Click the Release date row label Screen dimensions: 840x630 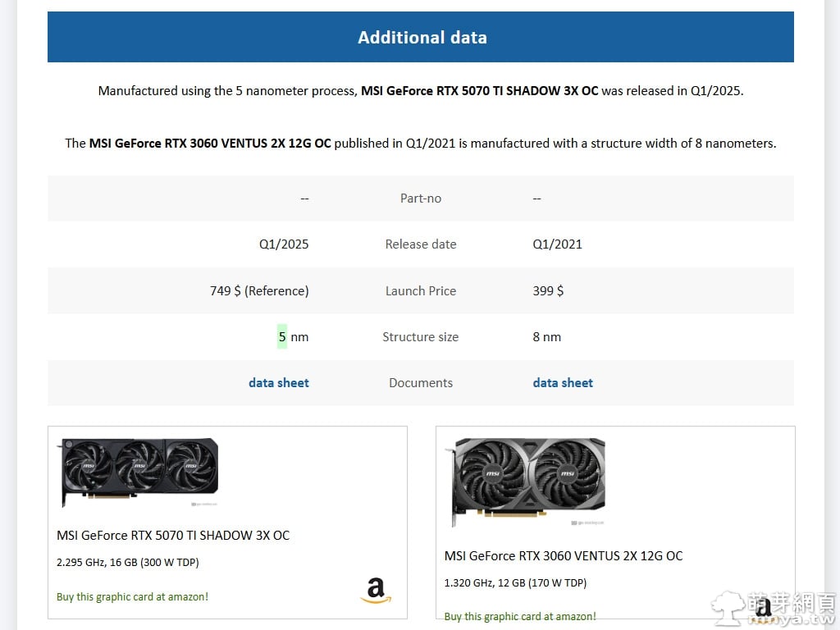pyautogui.click(x=421, y=244)
